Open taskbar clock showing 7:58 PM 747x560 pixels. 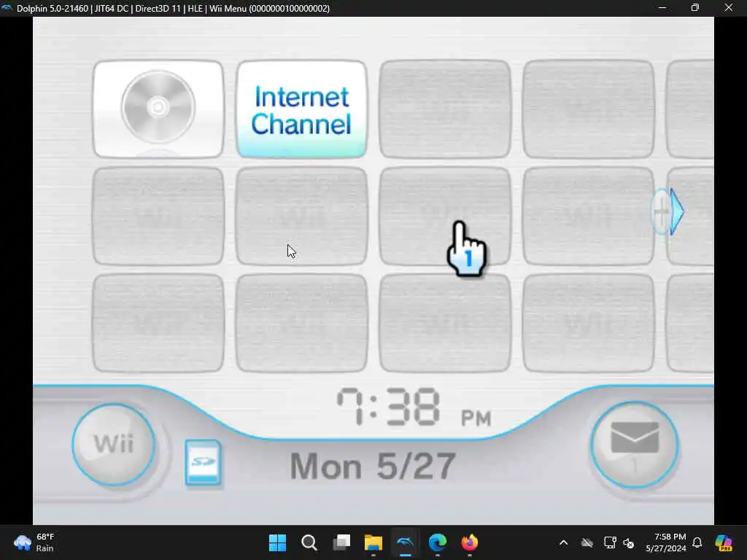point(666,542)
